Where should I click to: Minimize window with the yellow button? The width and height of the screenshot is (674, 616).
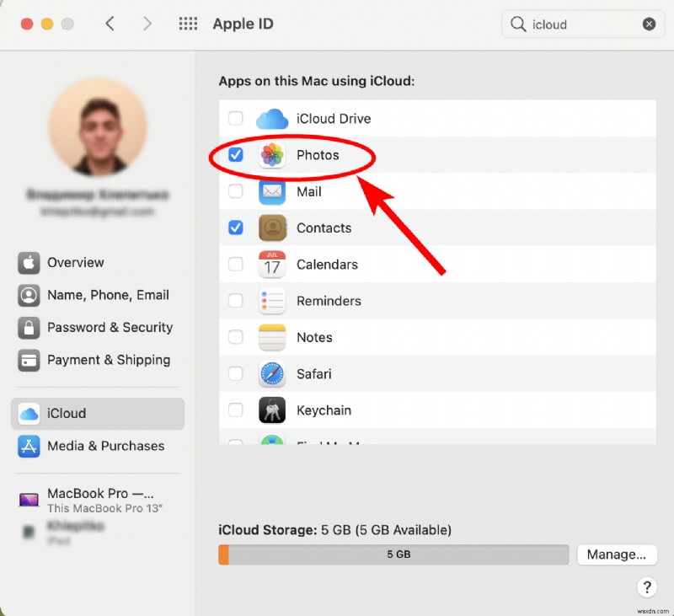coord(47,24)
